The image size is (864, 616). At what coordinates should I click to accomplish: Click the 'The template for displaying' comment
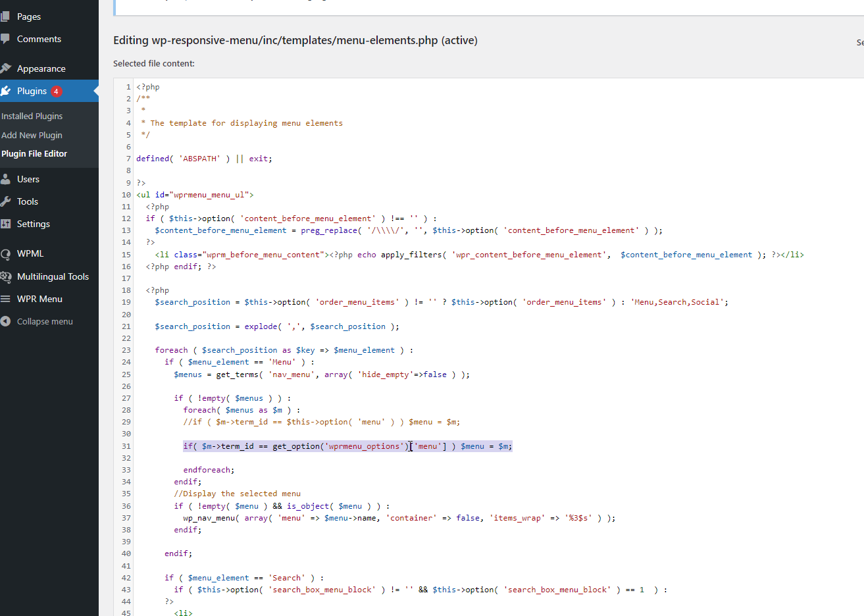click(242, 123)
